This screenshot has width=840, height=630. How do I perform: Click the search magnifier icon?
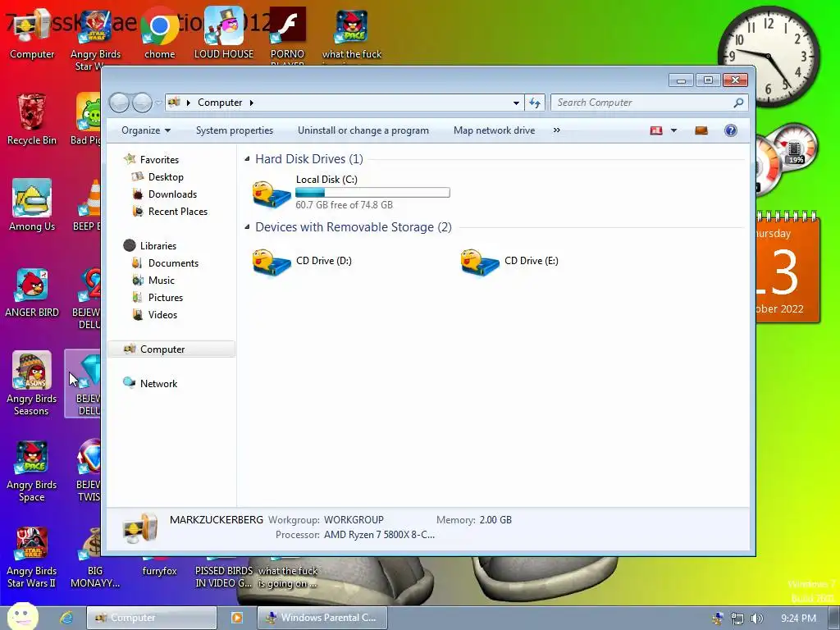(739, 103)
